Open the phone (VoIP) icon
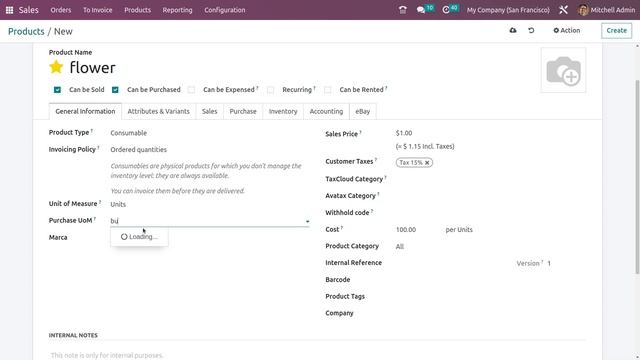Image resolution: width=640 pixels, height=360 pixels. point(402,10)
